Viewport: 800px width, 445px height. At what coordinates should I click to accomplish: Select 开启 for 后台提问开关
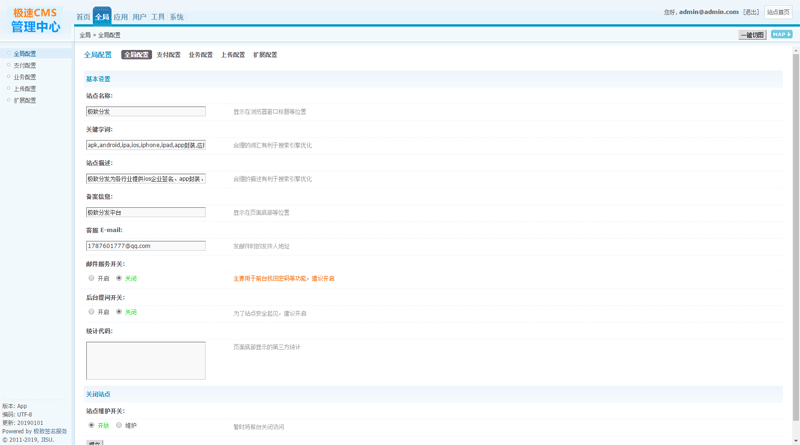click(x=91, y=312)
